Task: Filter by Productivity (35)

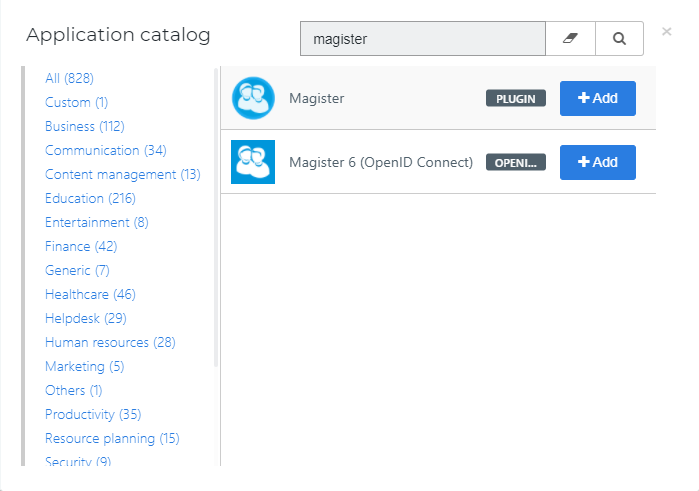Action: (x=93, y=415)
